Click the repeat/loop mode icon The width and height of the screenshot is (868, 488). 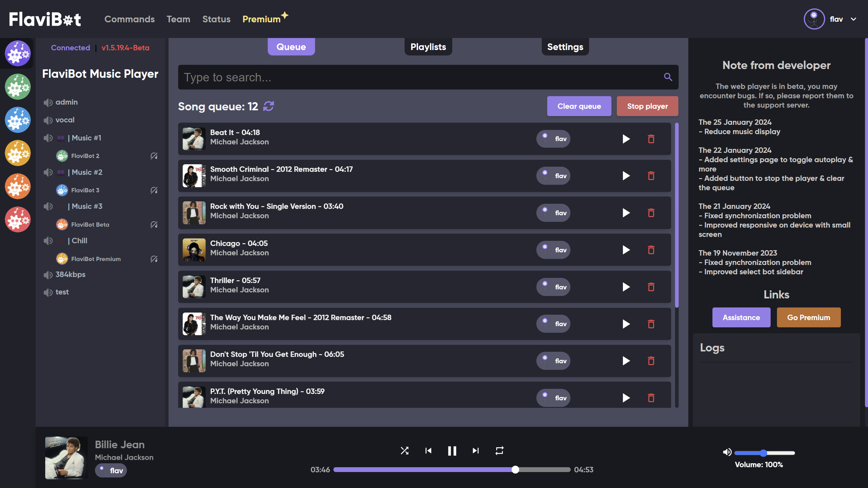(x=499, y=450)
